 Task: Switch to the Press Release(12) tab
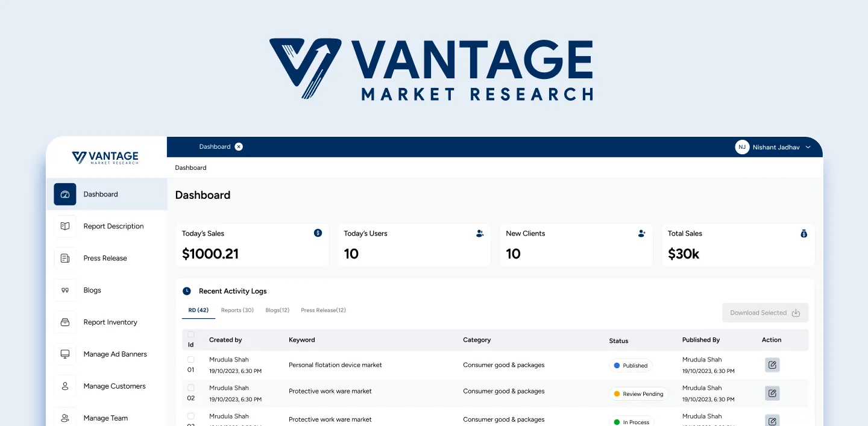pos(324,310)
